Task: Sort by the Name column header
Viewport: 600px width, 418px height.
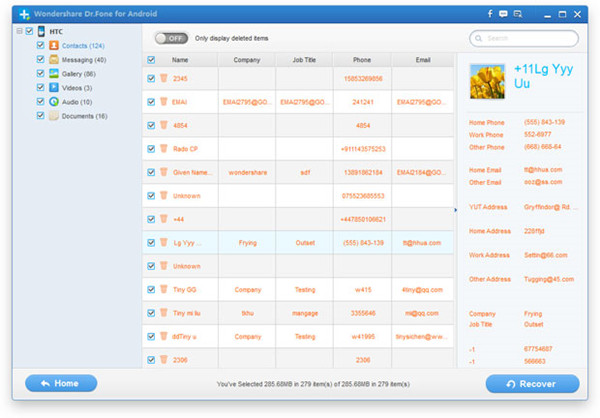Action: click(x=180, y=60)
